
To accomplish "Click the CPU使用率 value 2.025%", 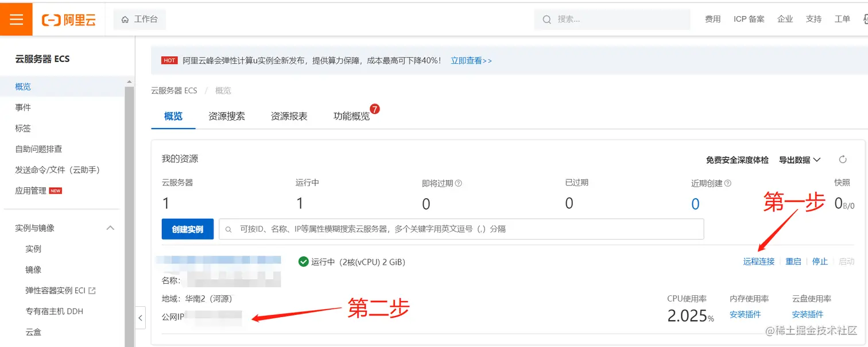I will (x=691, y=315).
